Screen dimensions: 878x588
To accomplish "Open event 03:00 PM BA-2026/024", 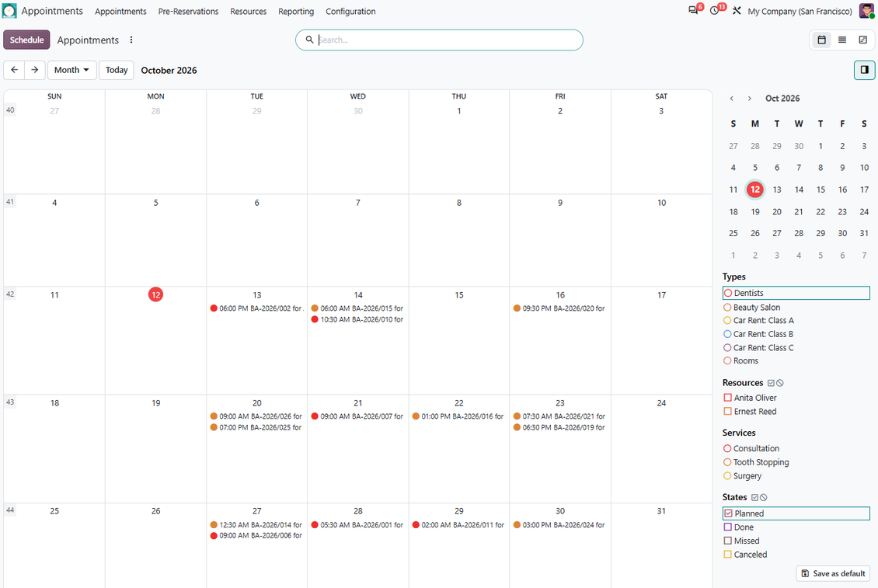I will click(x=559, y=525).
